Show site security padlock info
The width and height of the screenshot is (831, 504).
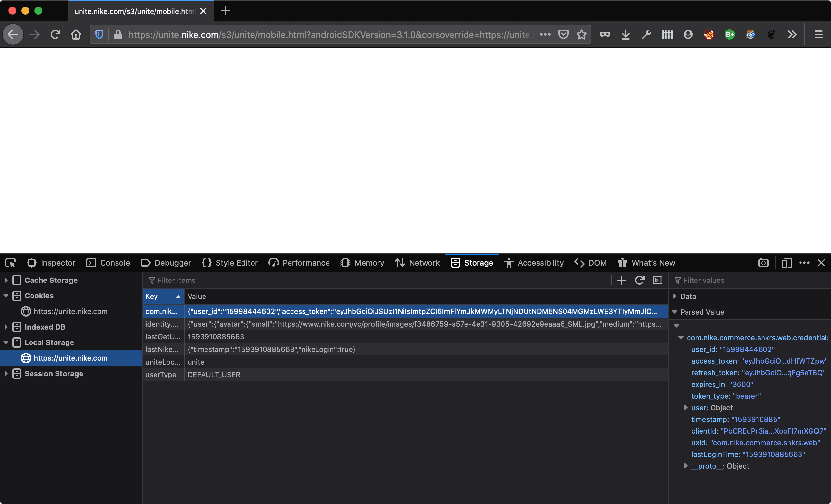point(118,34)
